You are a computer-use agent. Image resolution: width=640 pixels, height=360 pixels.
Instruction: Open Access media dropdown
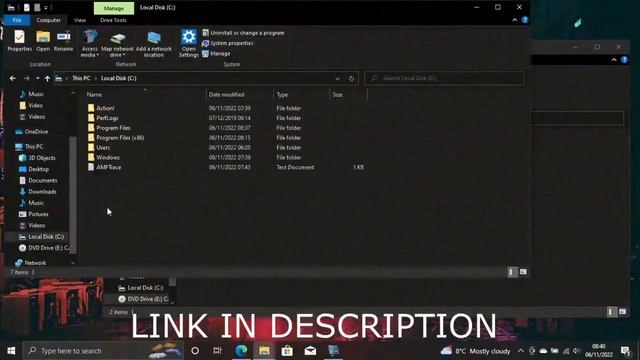(x=89, y=44)
